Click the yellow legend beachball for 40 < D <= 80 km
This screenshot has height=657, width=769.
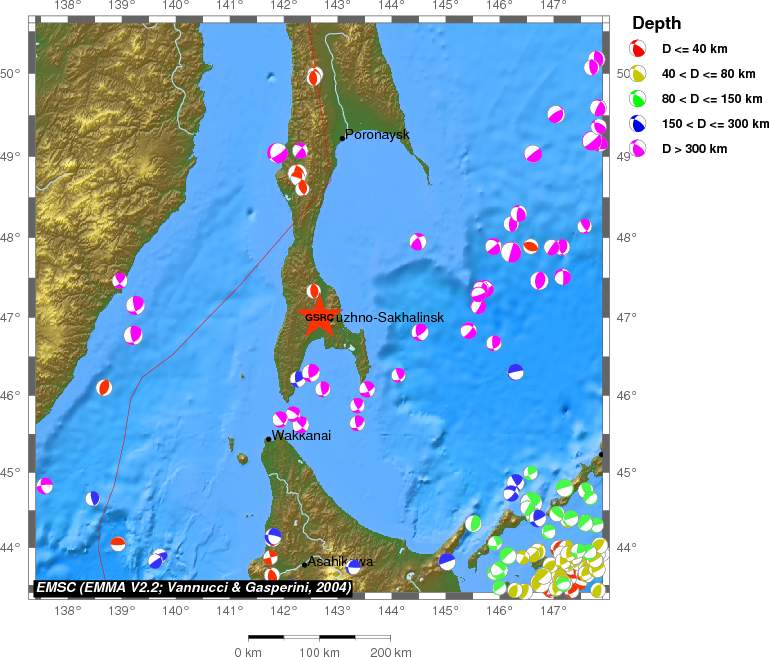[637, 74]
